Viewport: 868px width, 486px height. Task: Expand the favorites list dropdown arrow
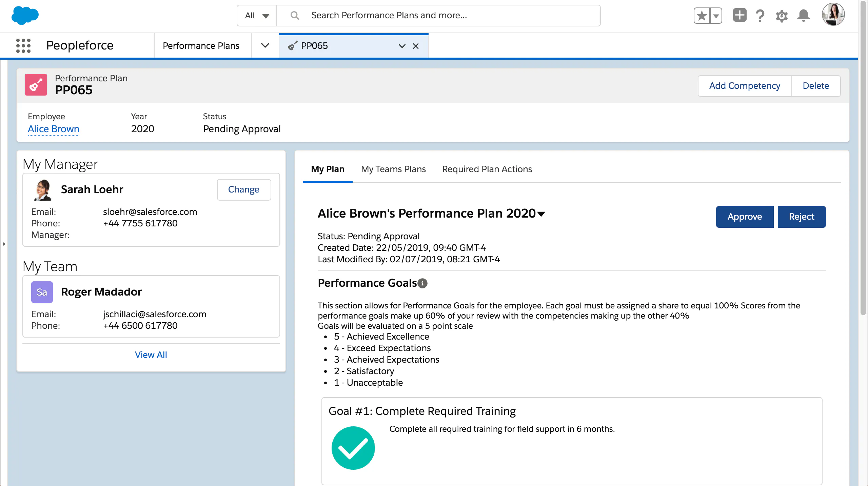point(716,16)
